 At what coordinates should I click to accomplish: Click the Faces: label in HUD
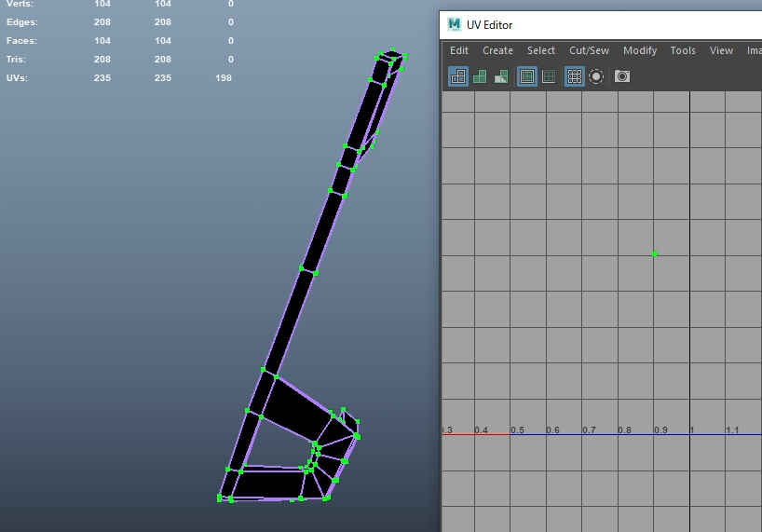pyautogui.click(x=21, y=41)
